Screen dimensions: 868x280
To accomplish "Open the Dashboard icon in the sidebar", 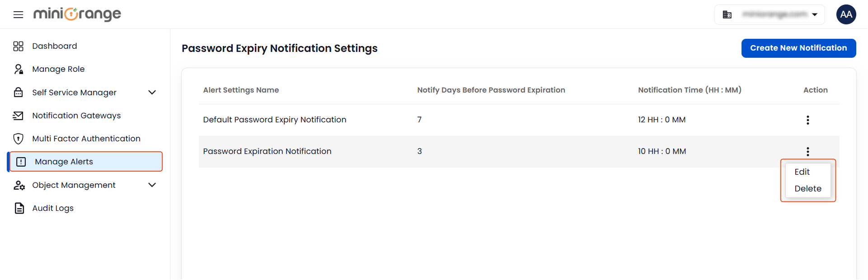I will point(18,46).
